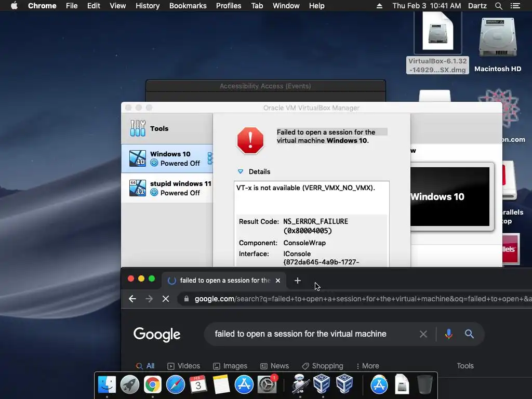Open Spotlight search in the menu bar
Viewport: 532px width, 399px height.
(498, 6)
